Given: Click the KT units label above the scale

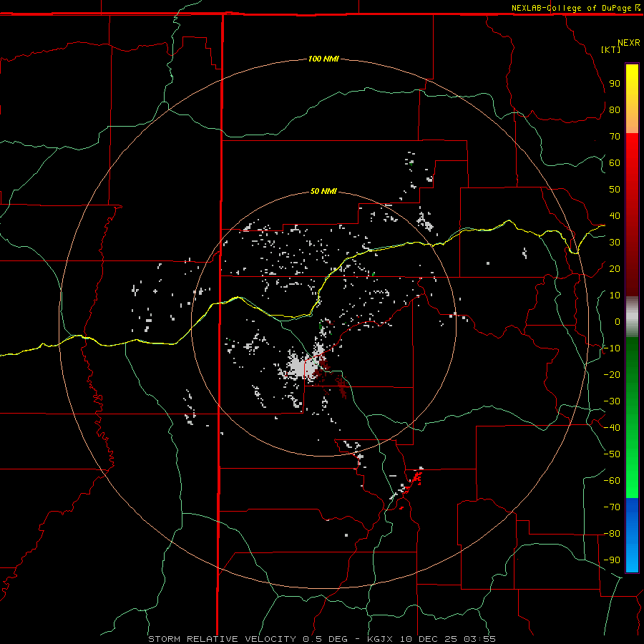Looking at the screenshot, I should pos(610,49).
